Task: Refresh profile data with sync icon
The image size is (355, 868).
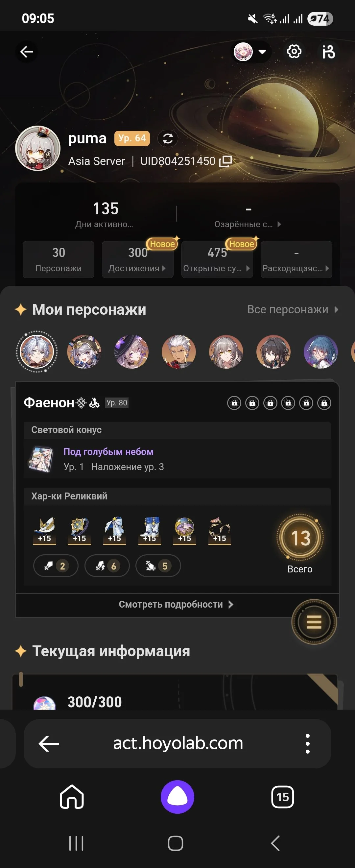Action: click(x=168, y=138)
